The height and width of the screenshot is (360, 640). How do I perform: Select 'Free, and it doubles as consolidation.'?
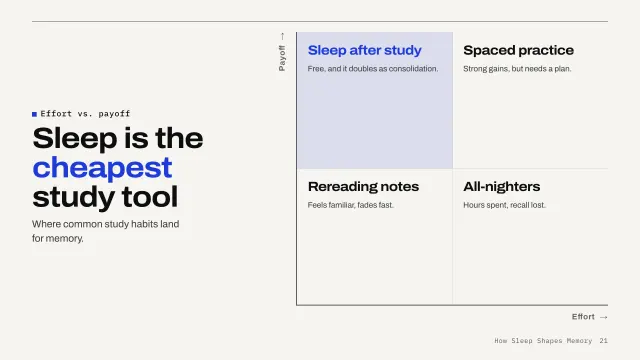373,69
